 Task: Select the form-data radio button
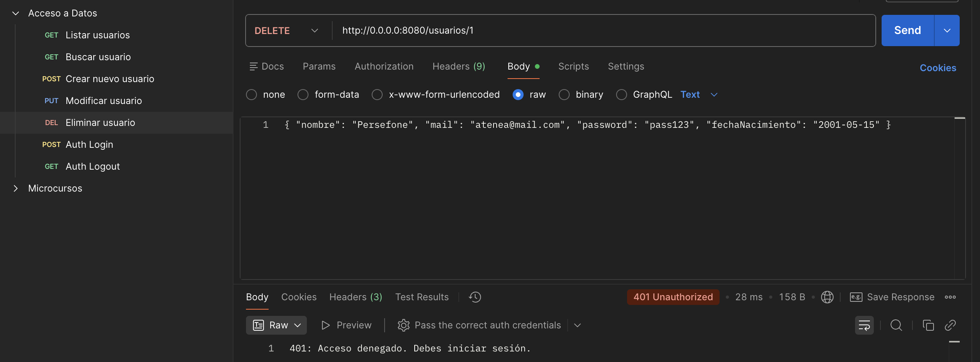(303, 95)
